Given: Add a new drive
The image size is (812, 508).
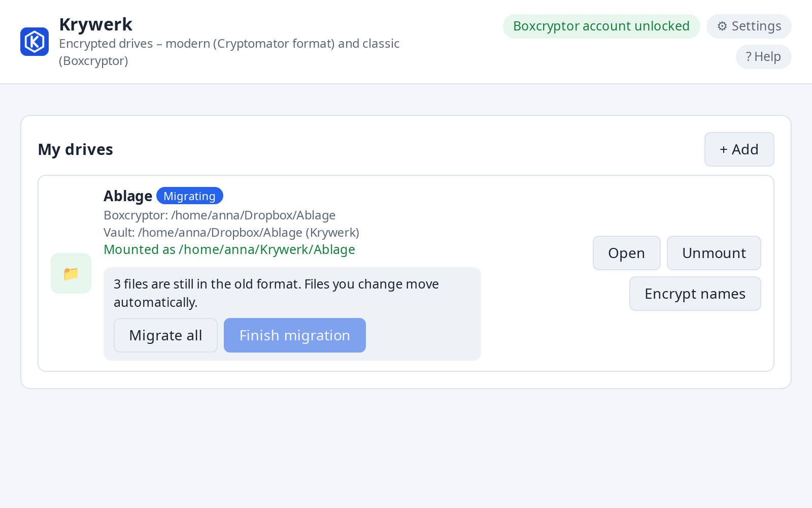Looking at the screenshot, I should click(x=739, y=149).
